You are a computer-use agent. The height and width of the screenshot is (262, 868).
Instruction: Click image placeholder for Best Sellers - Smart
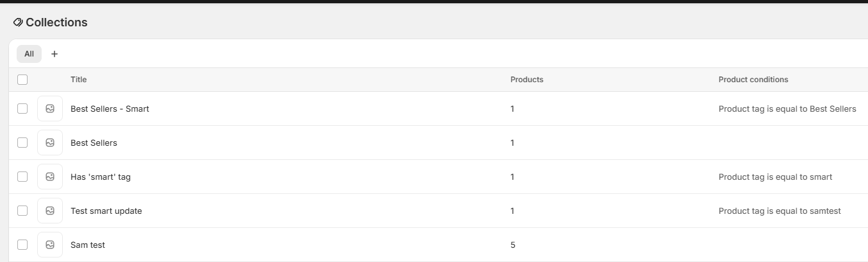50,109
